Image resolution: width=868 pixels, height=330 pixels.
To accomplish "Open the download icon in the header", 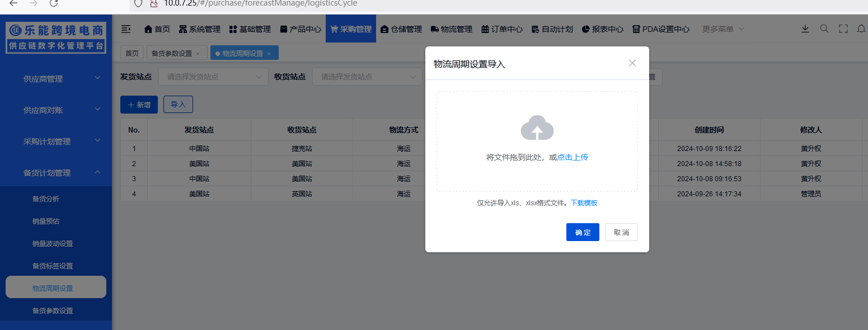I will pos(805,28).
